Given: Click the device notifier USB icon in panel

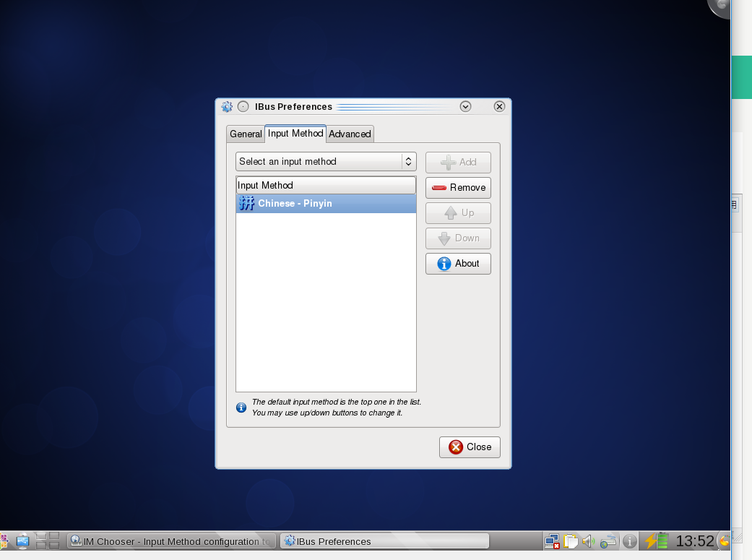Looking at the screenshot, I should pyautogui.click(x=22, y=541).
